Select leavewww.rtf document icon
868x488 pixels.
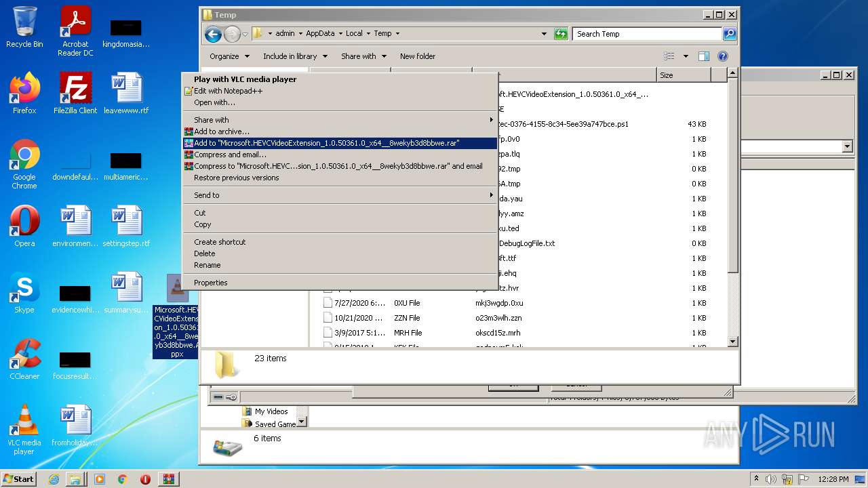126,93
